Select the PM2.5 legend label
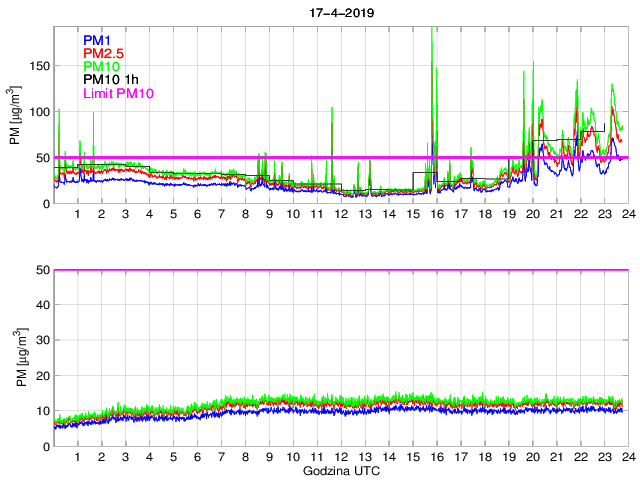 103,53
